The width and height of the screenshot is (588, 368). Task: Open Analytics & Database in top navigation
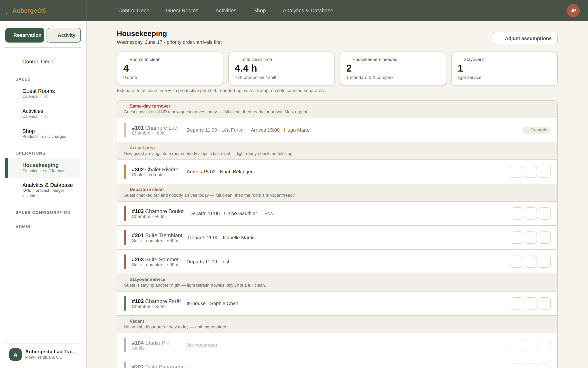(x=308, y=10)
